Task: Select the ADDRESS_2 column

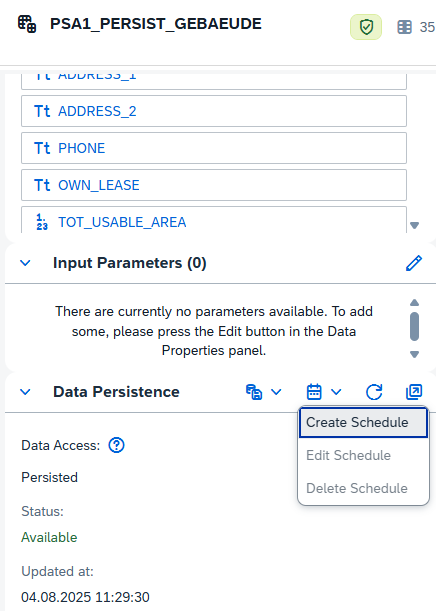Action: click(x=214, y=111)
